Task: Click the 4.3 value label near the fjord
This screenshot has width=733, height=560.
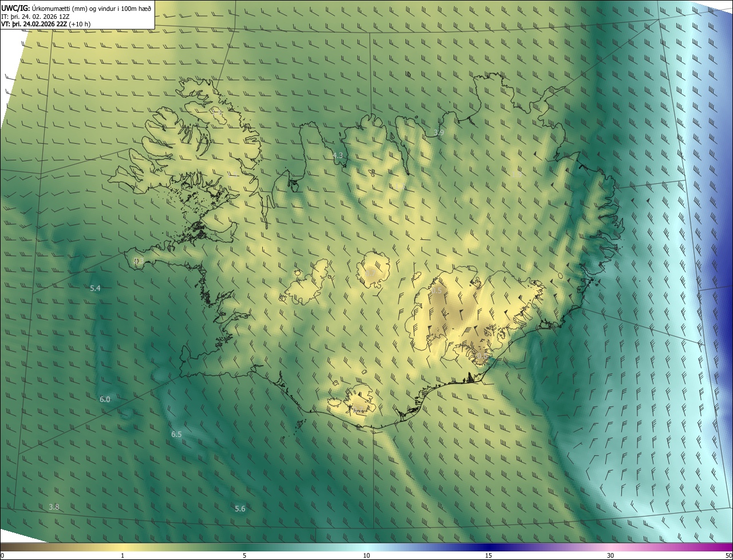Action: [338, 156]
